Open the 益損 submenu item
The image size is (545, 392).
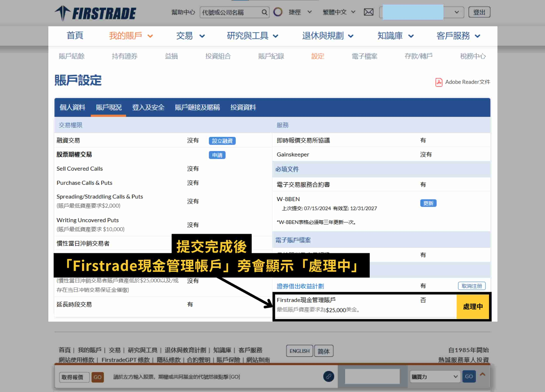(171, 56)
